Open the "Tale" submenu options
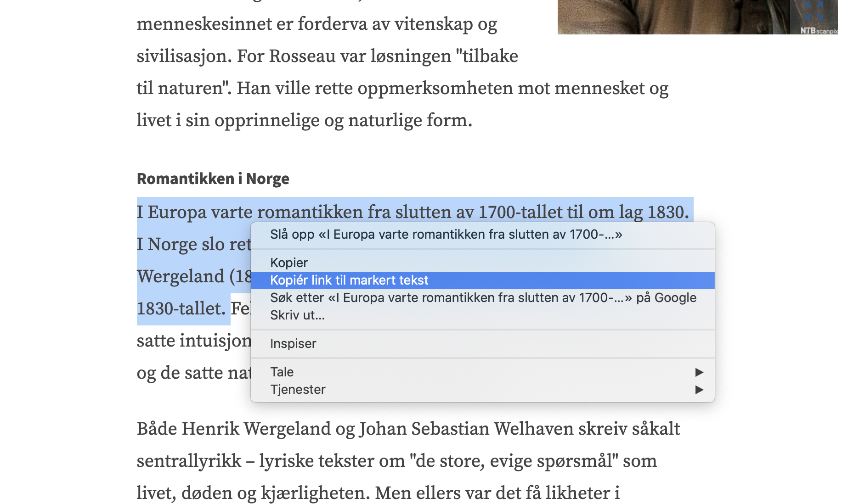 click(x=282, y=372)
